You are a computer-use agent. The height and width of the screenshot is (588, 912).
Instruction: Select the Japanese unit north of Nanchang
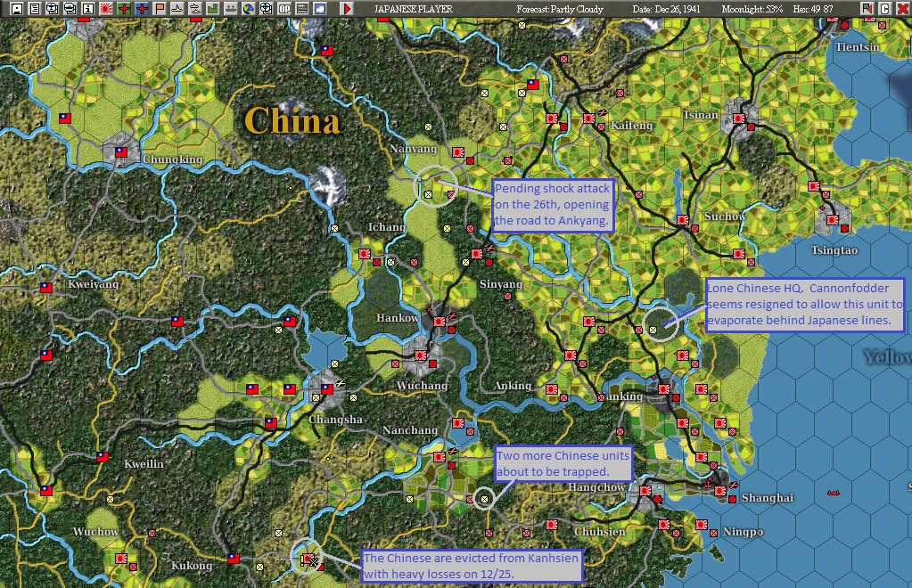[458, 423]
